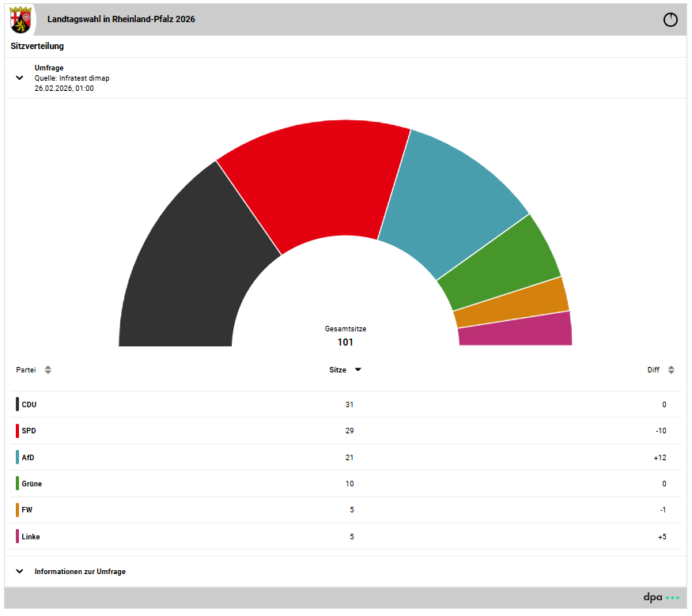The width and height of the screenshot is (692, 616).
Task: Sort table by Diff column arrows
Action: click(x=671, y=370)
